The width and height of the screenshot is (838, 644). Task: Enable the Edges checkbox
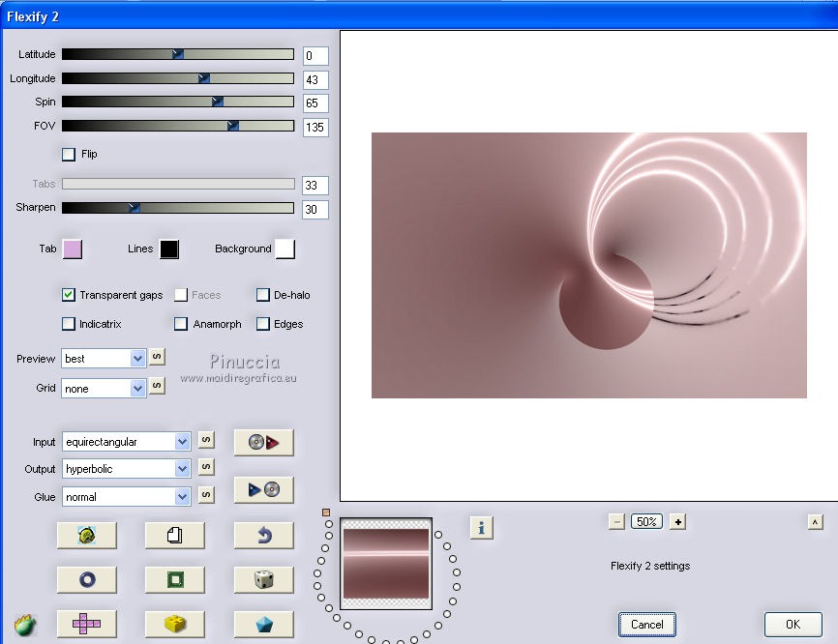[263, 324]
